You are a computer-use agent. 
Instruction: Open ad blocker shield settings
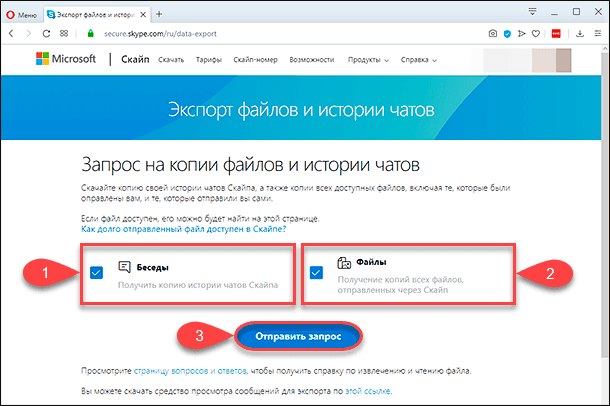(507, 34)
